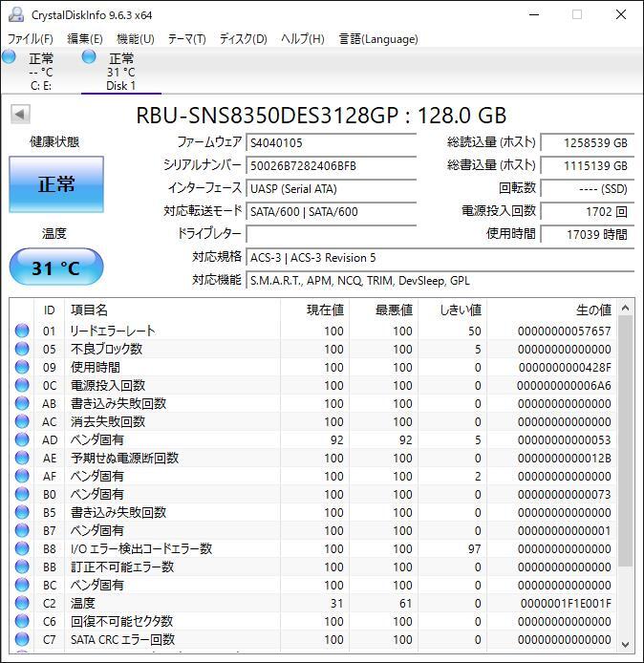
Task: Click the 生の値 column header
Action: (551, 310)
